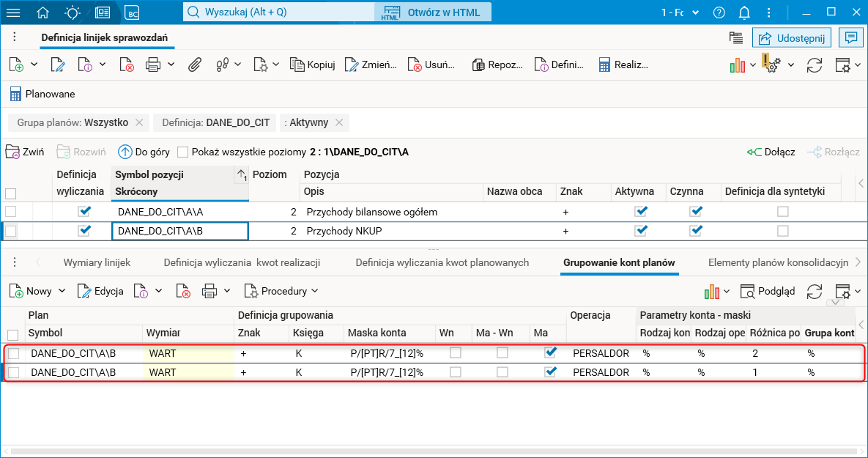Toggle Czynna for Przychody NKUP row
The height and width of the screenshot is (458, 868).
(x=696, y=230)
